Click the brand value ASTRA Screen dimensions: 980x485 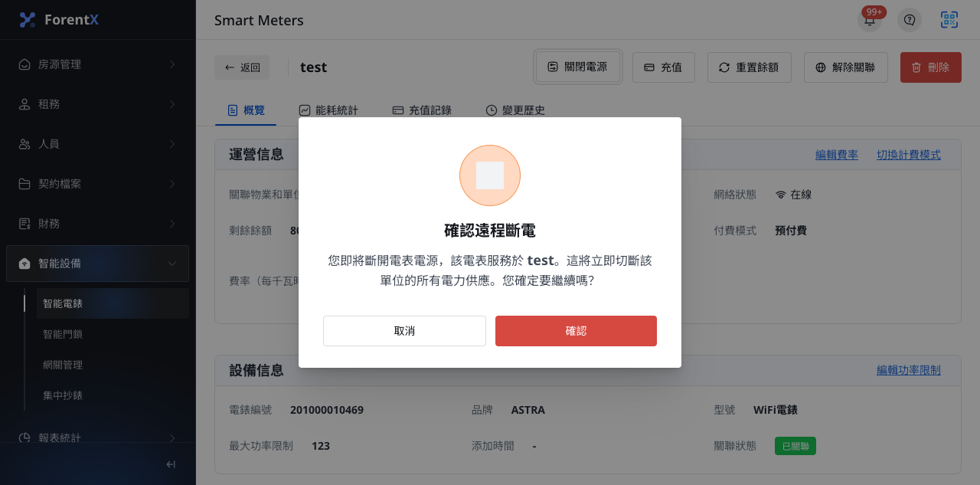pos(528,410)
